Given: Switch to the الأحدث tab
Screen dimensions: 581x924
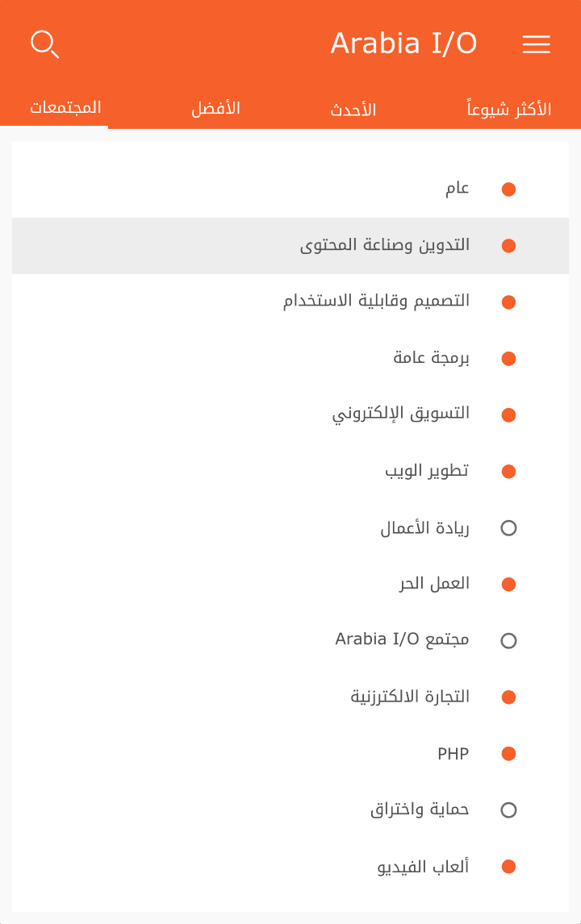Looking at the screenshot, I should [353, 110].
